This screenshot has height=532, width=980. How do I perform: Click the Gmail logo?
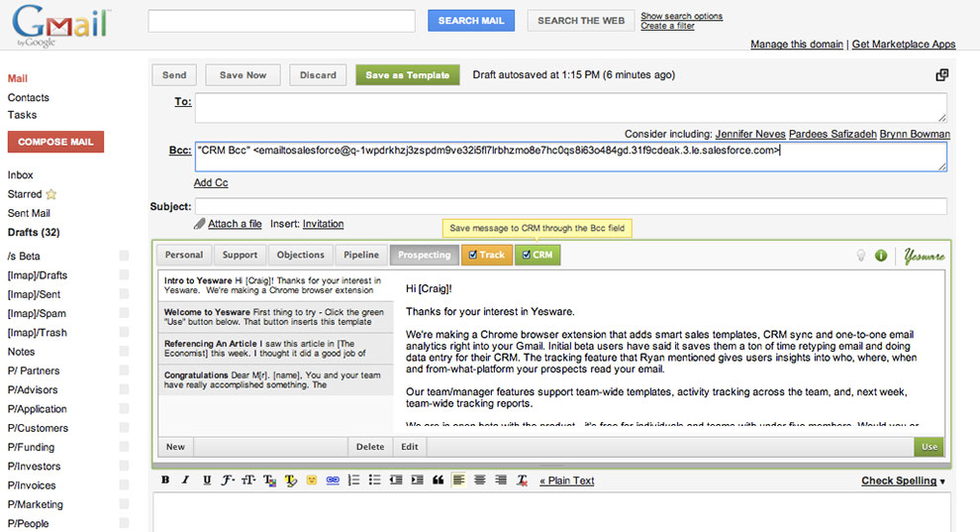[60, 26]
